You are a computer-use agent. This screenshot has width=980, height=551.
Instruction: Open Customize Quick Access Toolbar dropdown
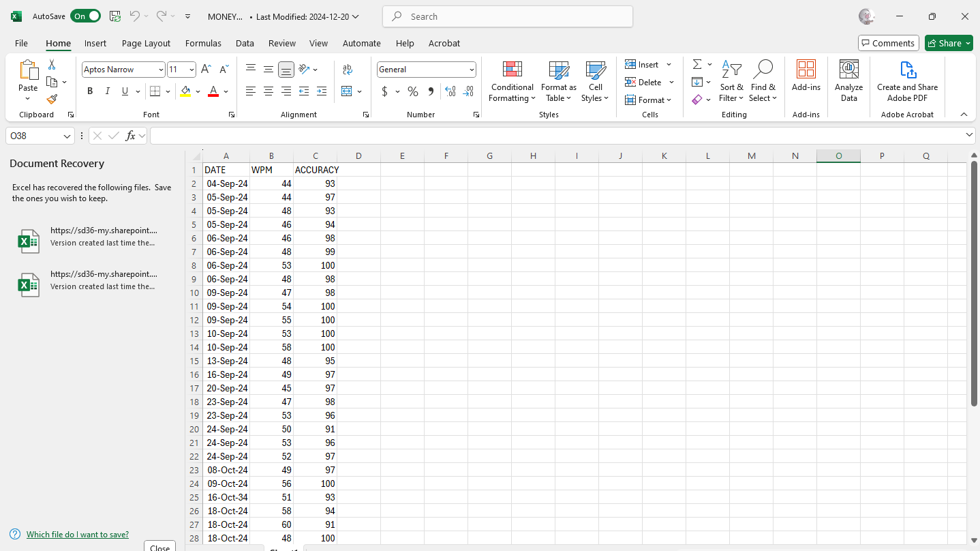tap(188, 16)
